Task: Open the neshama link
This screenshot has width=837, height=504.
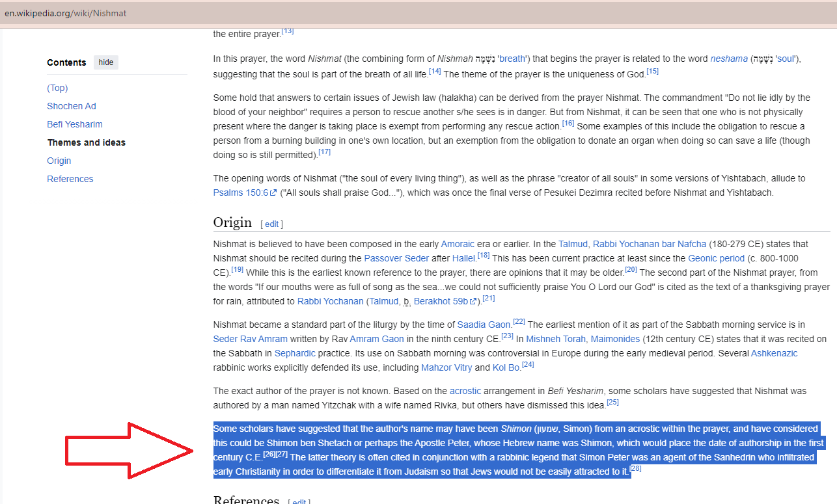Action: coord(729,59)
